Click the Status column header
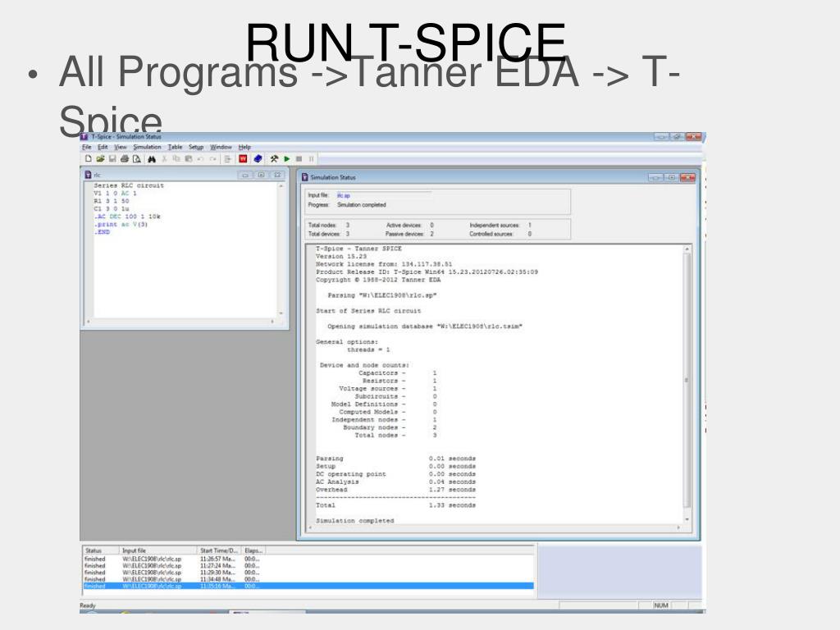 [100, 550]
